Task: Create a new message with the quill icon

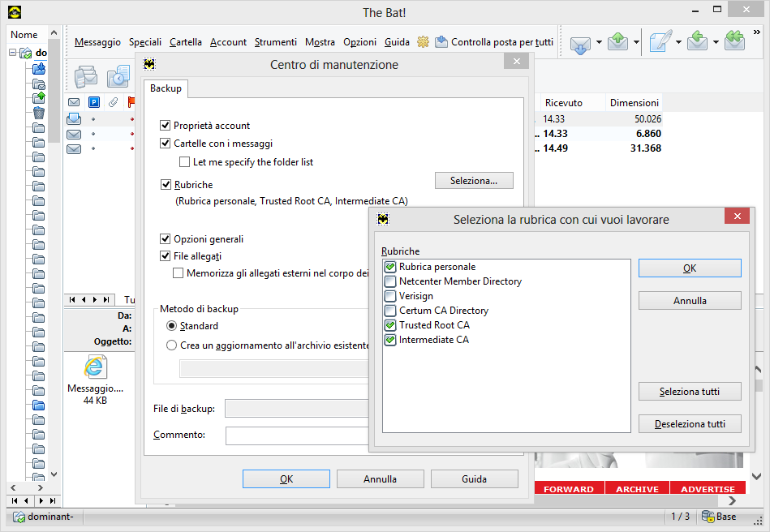Action: pos(660,41)
